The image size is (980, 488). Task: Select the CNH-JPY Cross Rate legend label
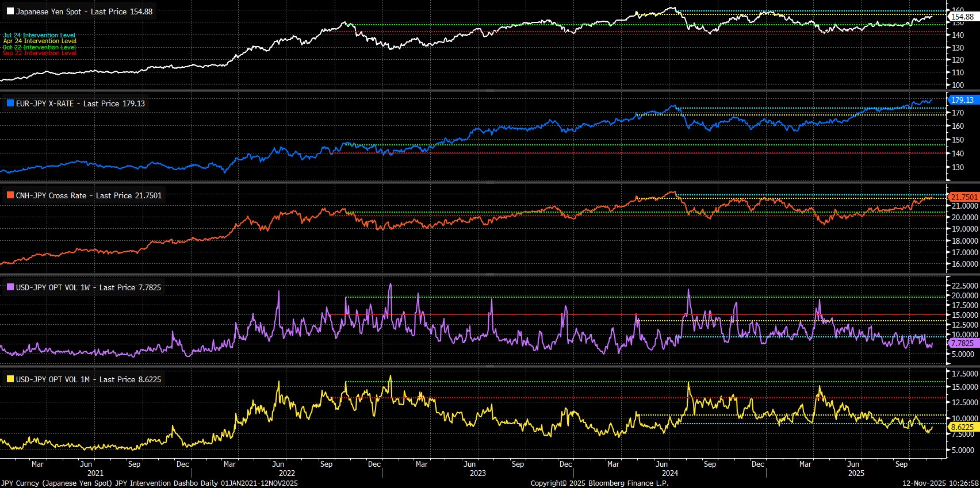coord(89,195)
